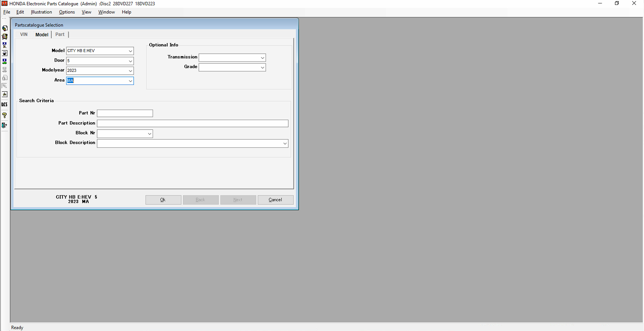644x331 pixels.
Task: Expand the Transmission dropdown
Action: [262, 58]
